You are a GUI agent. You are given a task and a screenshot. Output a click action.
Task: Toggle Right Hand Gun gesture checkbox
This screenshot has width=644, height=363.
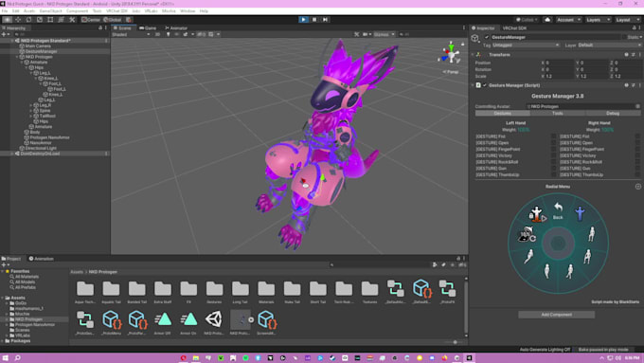coord(637,169)
